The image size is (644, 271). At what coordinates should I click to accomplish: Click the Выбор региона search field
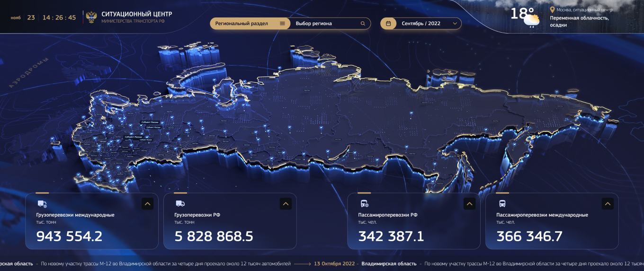(x=330, y=24)
